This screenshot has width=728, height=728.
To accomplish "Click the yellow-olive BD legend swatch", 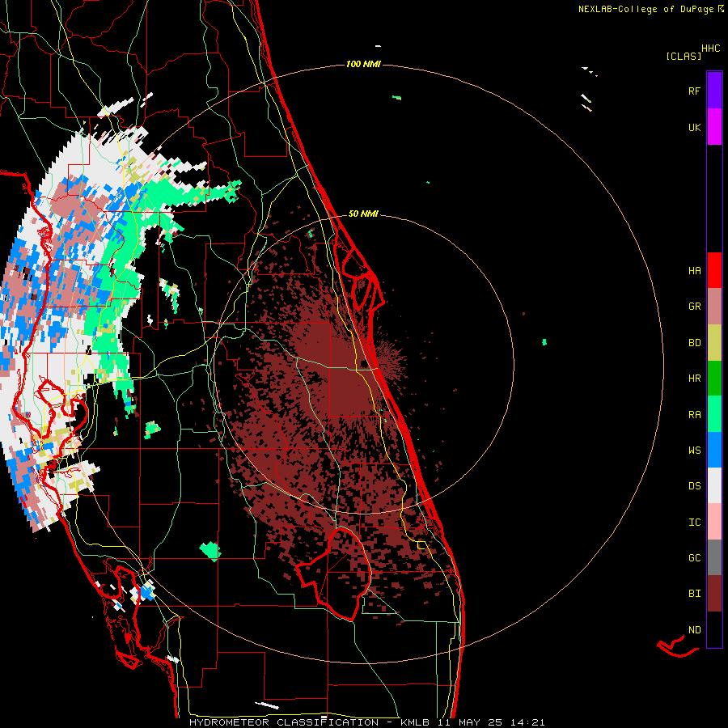I will click(x=714, y=342).
